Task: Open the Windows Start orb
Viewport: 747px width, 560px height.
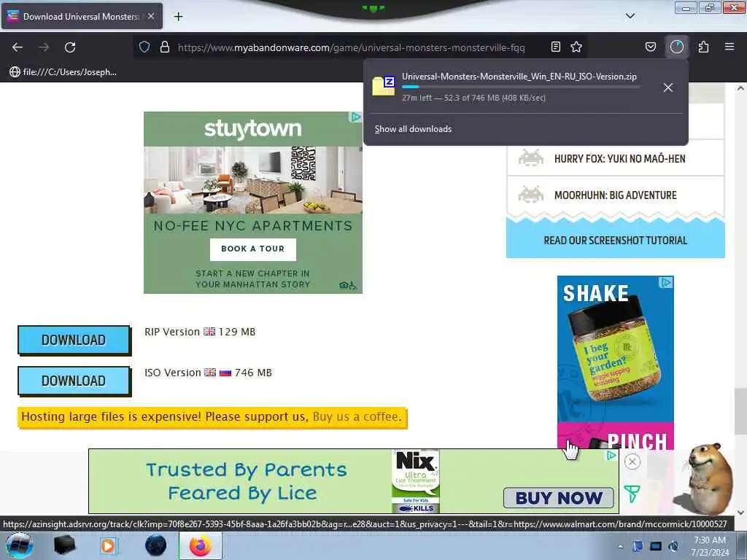Action: click(x=19, y=545)
